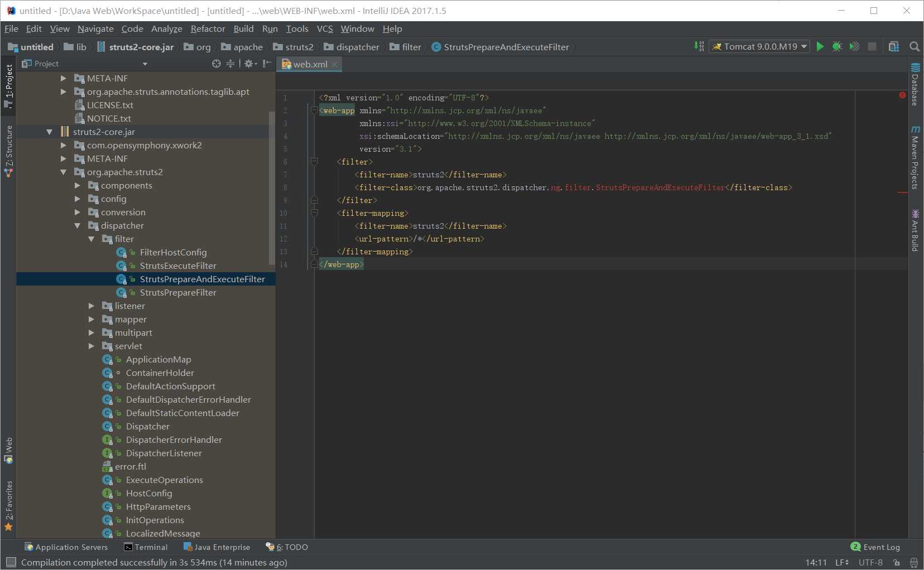Select the error.ftl file
Screen dimensions: 924x570
coord(130,467)
